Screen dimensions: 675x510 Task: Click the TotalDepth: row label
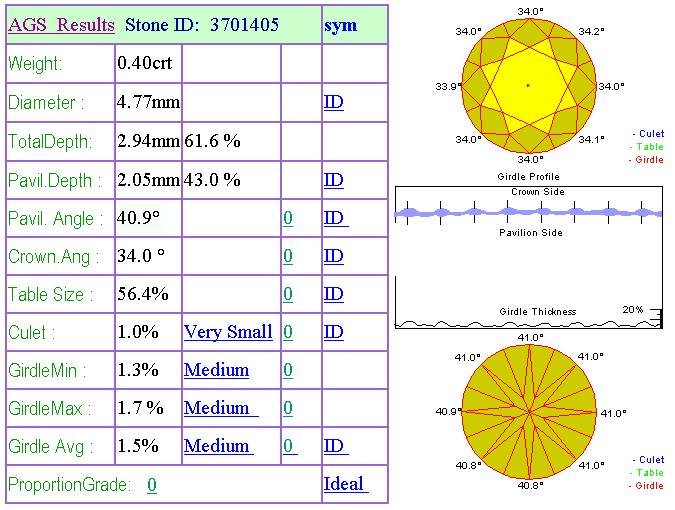[50, 142]
